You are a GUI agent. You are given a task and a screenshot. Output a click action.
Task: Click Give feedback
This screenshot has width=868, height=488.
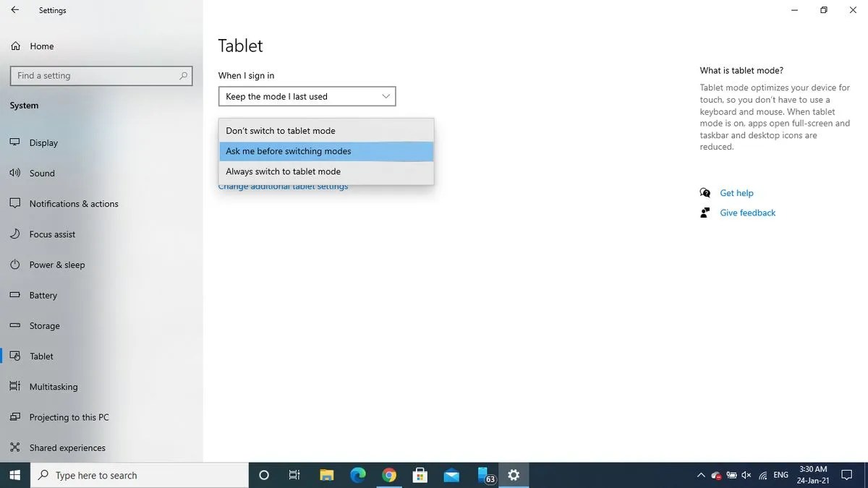coord(747,212)
